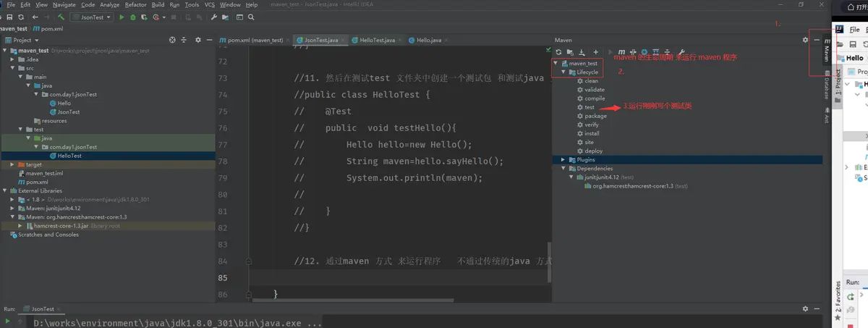Click the Maven download sources icon

coord(582,52)
